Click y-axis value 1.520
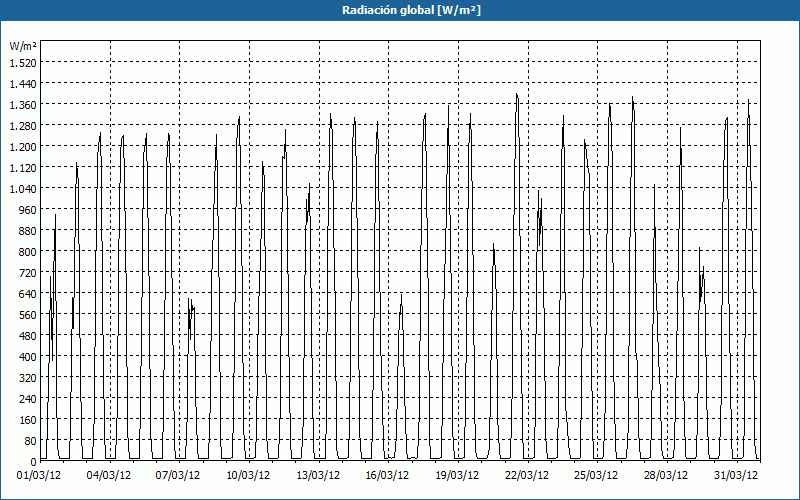Viewport: 800px width, 500px height. click(23, 62)
